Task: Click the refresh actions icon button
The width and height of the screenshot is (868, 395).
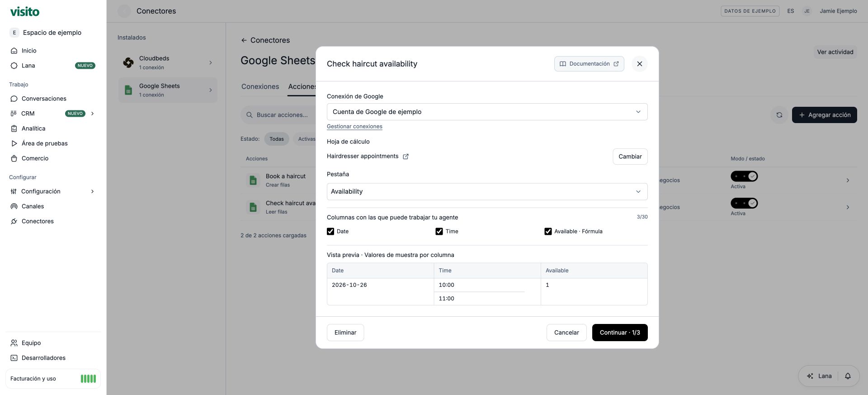Action: pyautogui.click(x=779, y=115)
